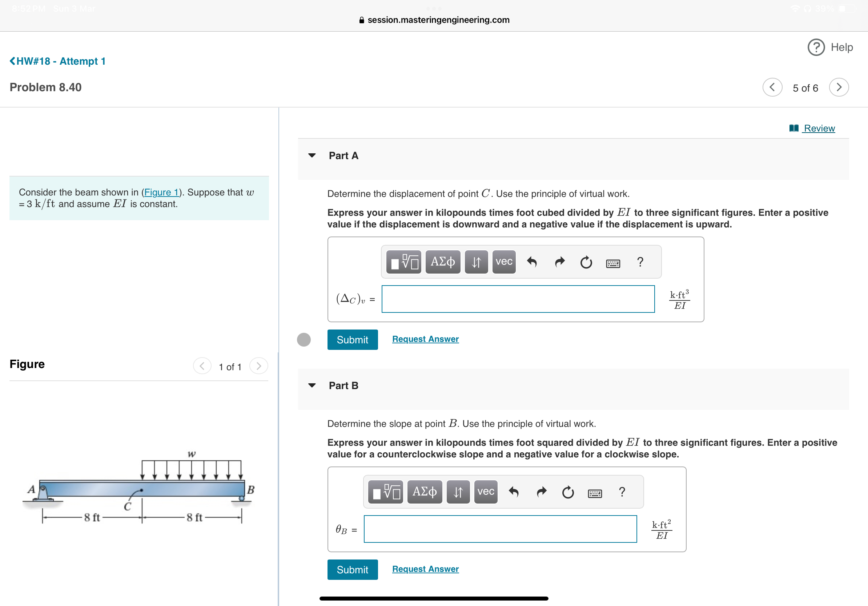
Task: Undo in the Part A equation editor
Action: [x=533, y=262]
